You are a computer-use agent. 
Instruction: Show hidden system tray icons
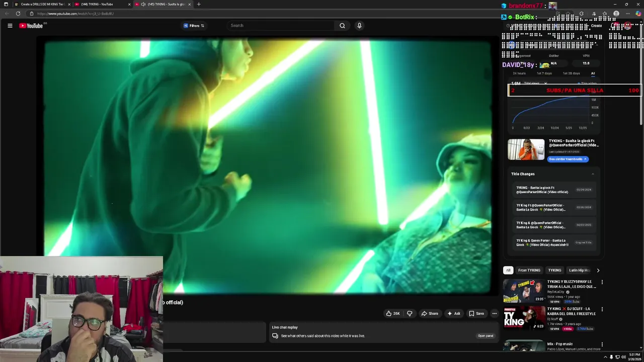click(x=605, y=357)
